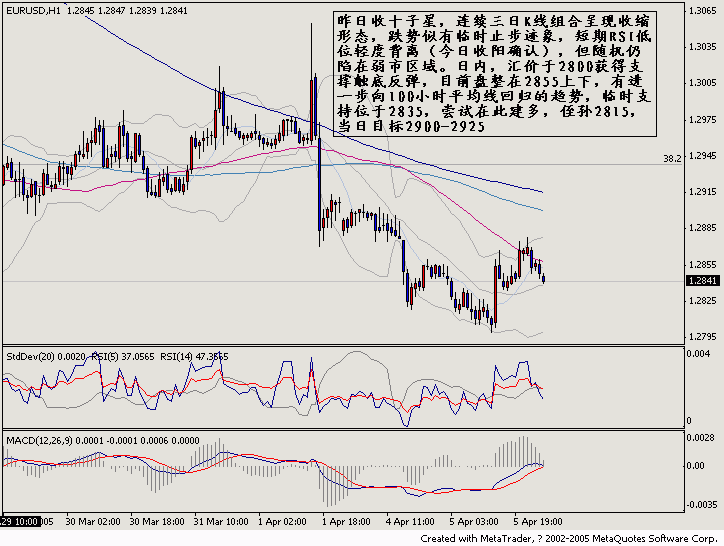Click the 1 Apr 18:00 time label

tap(346, 522)
